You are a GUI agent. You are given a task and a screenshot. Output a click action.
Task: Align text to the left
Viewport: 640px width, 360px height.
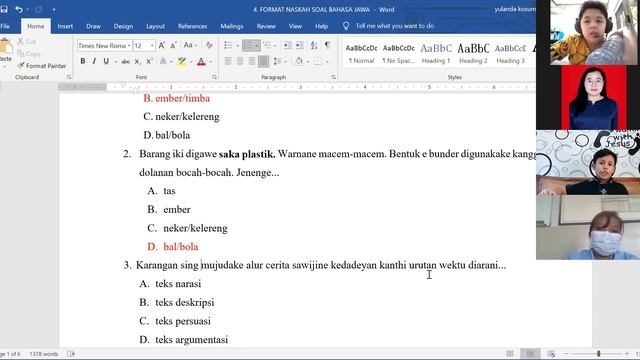click(x=228, y=61)
